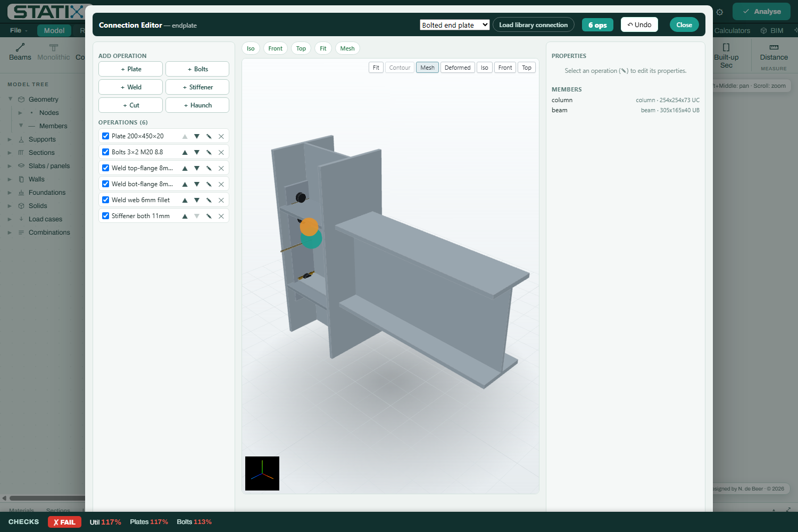Click the 6 ops badge

[597, 25]
